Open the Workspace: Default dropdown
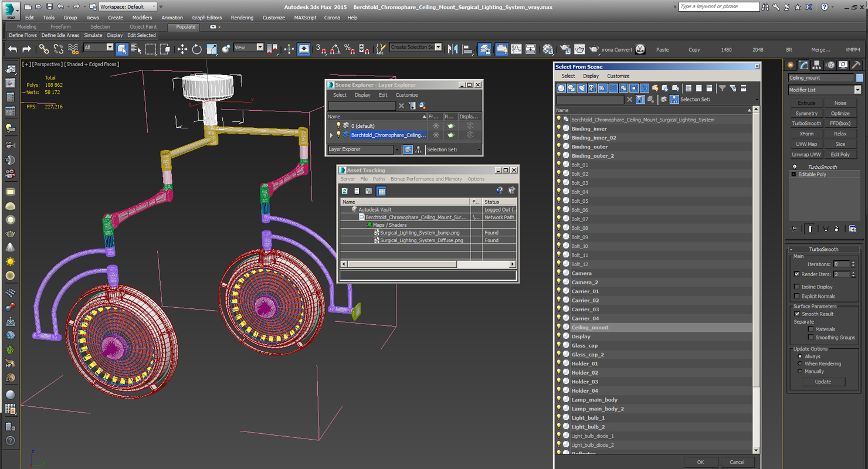Screen dimensions: 868x469 pos(128,6)
